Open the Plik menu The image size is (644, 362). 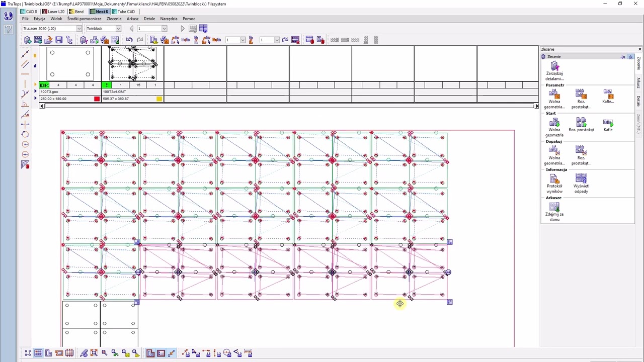25,19
